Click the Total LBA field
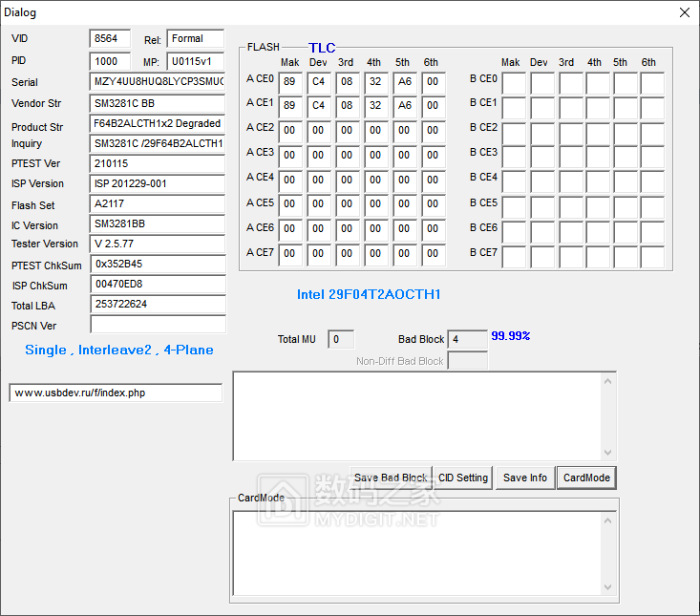Viewport: 700px width, 616px height. (x=158, y=304)
